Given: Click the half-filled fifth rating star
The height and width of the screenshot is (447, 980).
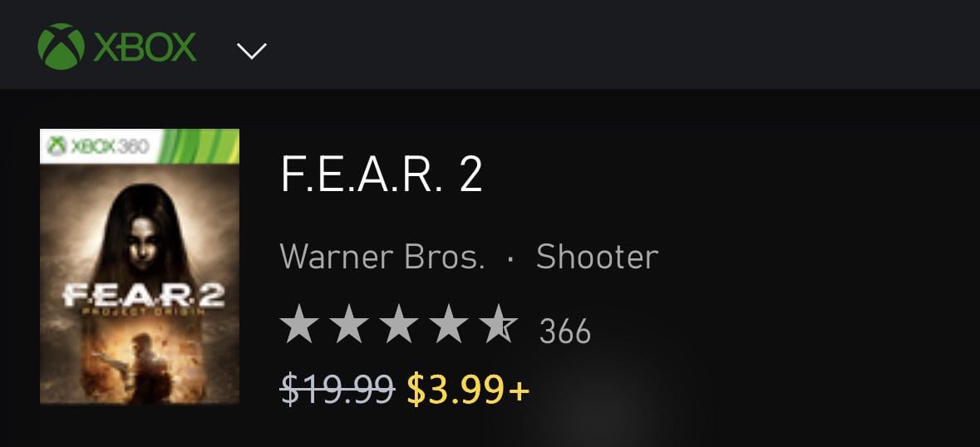Looking at the screenshot, I should (498, 324).
